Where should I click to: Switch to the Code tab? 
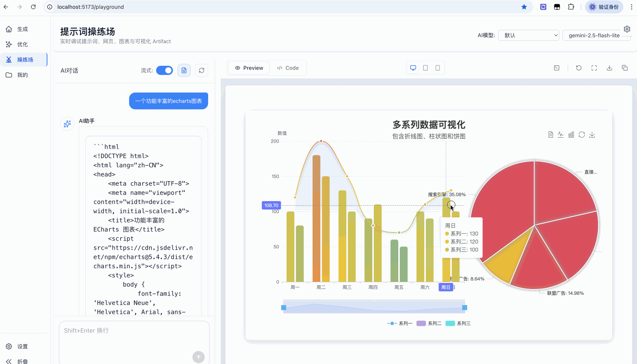coord(288,68)
